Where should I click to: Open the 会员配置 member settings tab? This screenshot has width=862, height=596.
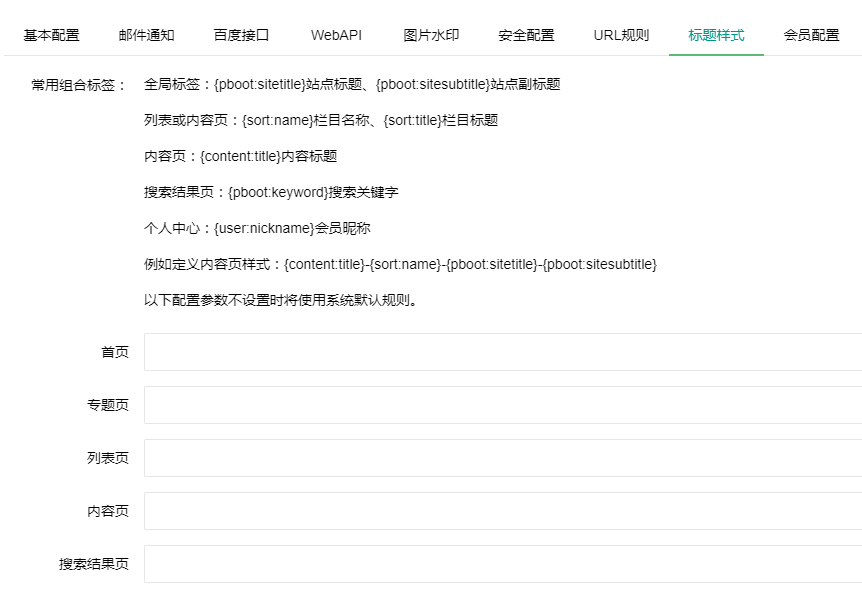pyautogui.click(x=810, y=32)
